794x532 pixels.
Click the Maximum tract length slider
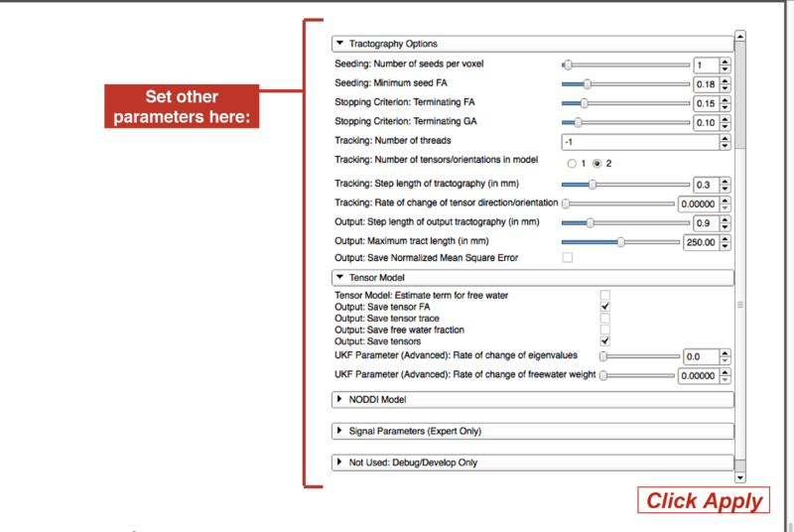pos(620,241)
